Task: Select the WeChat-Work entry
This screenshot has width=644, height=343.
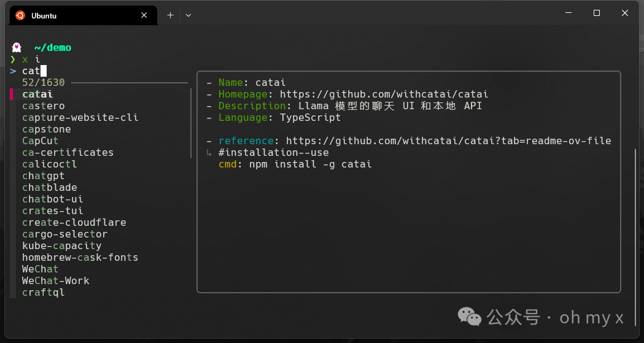Action: point(55,280)
